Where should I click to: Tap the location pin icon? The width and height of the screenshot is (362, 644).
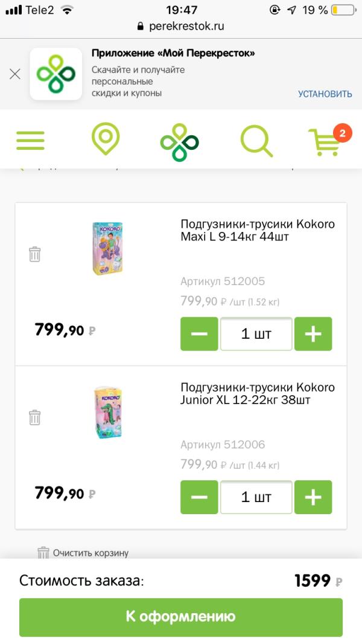click(x=106, y=140)
